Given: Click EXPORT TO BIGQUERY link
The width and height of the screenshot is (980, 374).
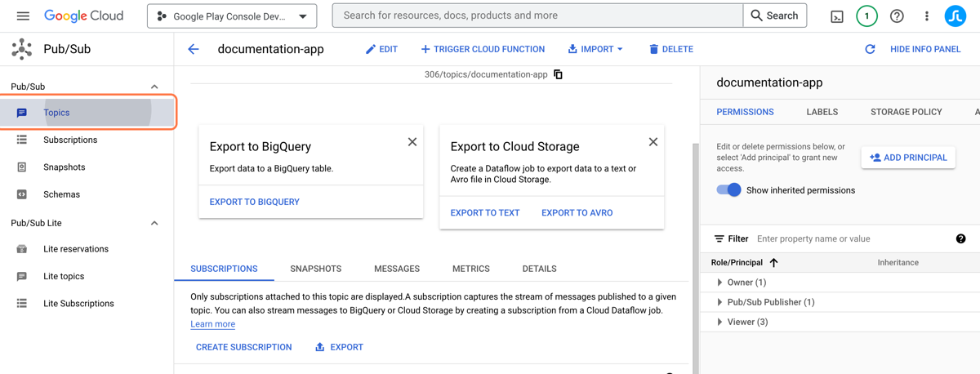Looking at the screenshot, I should coord(255,202).
